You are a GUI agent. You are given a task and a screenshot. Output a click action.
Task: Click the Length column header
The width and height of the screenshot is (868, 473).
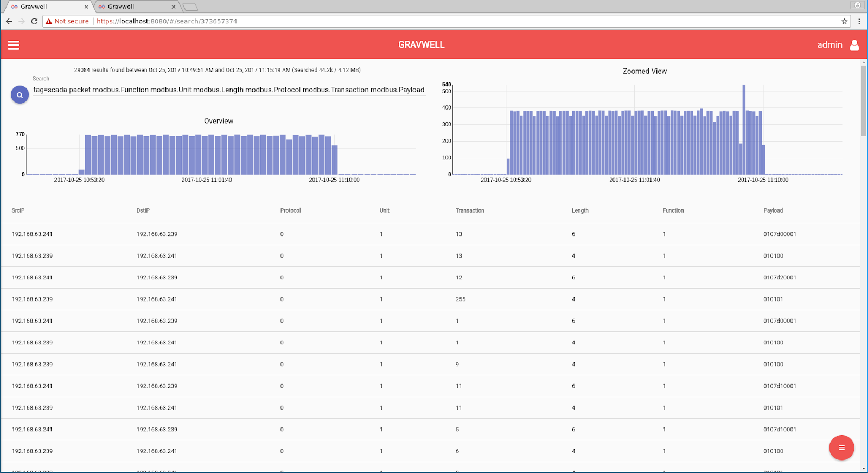[x=580, y=210]
